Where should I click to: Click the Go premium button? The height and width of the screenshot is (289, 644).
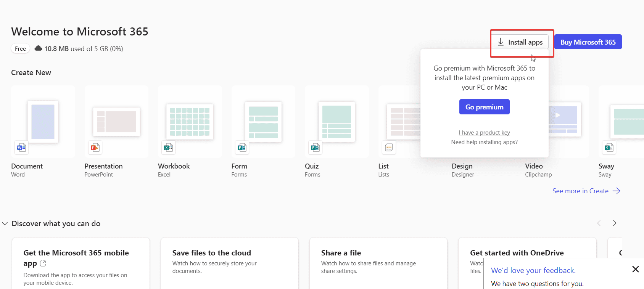(x=484, y=107)
